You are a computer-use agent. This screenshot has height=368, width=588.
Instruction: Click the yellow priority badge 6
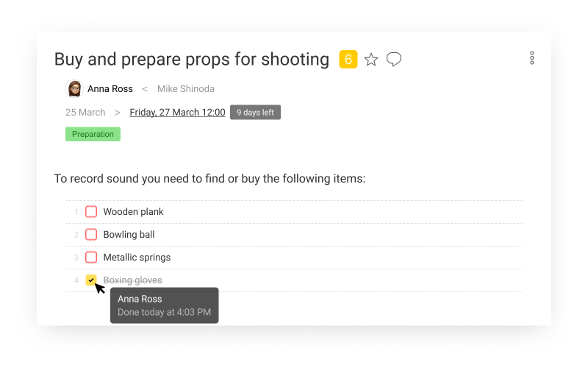[x=348, y=60]
